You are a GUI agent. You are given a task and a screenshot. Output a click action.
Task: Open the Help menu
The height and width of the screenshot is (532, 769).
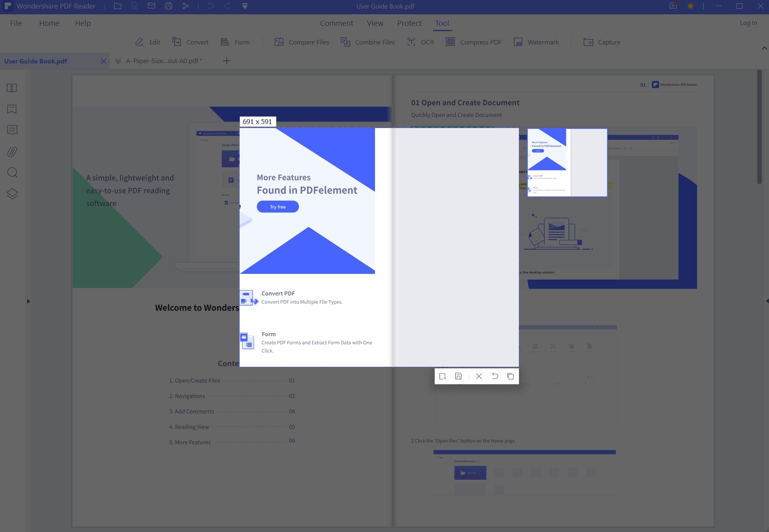click(83, 23)
